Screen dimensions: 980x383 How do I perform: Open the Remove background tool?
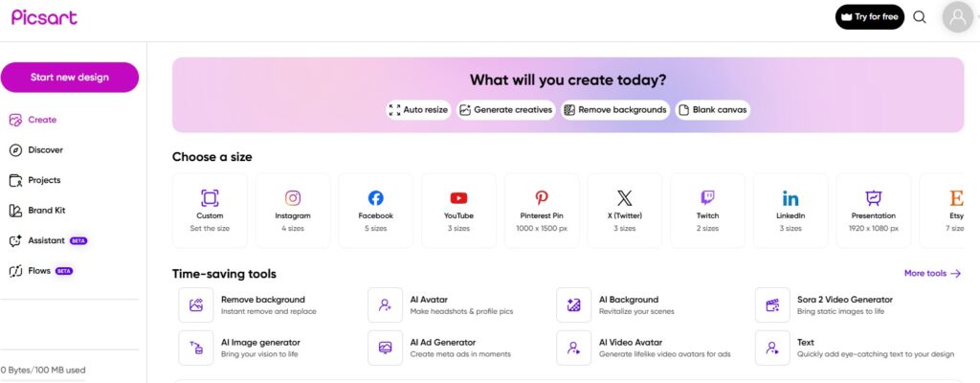point(262,304)
